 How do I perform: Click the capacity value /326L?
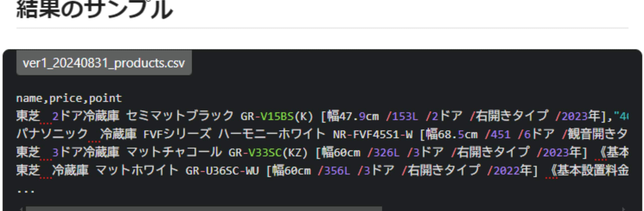tap(383, 152)
